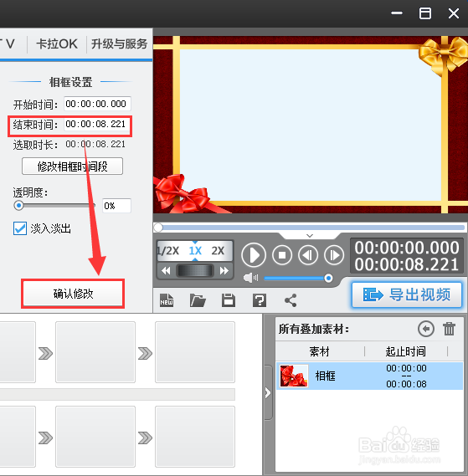This screenshot has height=476, width=468.
Task: Click the jog wheel control
Action: click(x=195, y=270)
